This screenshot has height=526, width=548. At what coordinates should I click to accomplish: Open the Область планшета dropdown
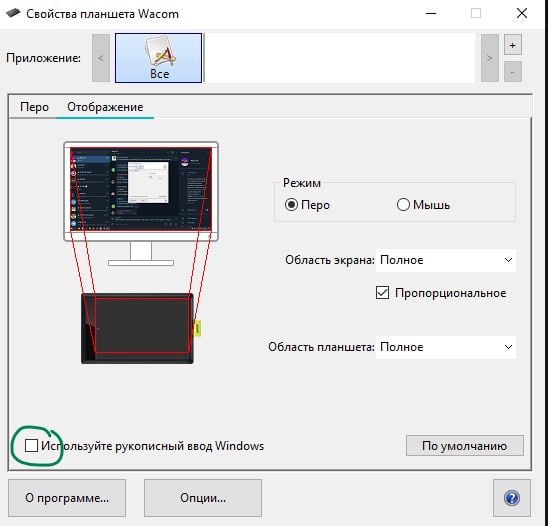tap(446, 347)
